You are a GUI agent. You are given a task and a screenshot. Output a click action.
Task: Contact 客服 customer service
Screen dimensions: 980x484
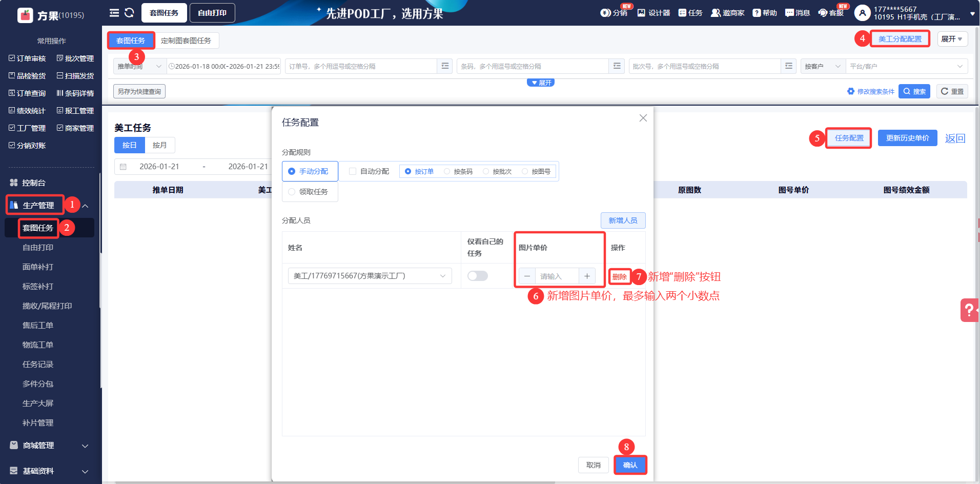(x=831, y=13)
